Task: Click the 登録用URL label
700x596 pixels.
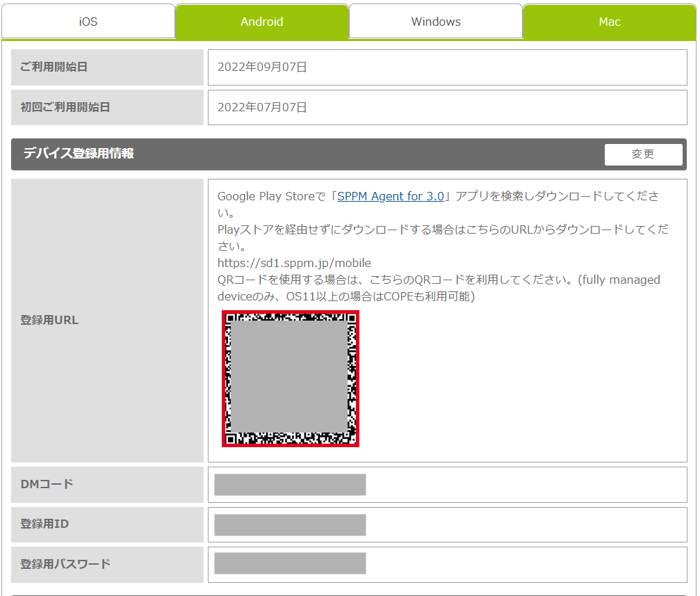Action: point(49,320)
